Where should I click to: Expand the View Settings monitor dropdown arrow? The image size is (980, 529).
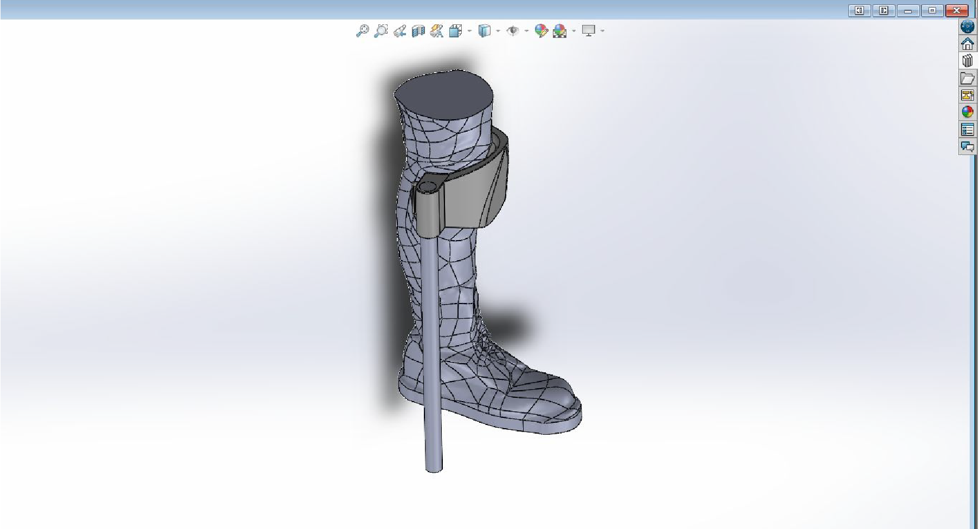(x=602, y=31)
